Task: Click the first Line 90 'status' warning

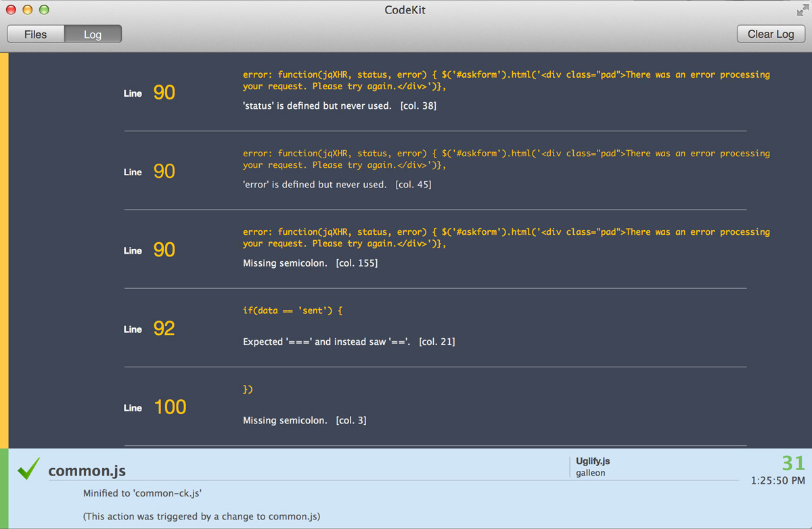Action: click(338, 106)
